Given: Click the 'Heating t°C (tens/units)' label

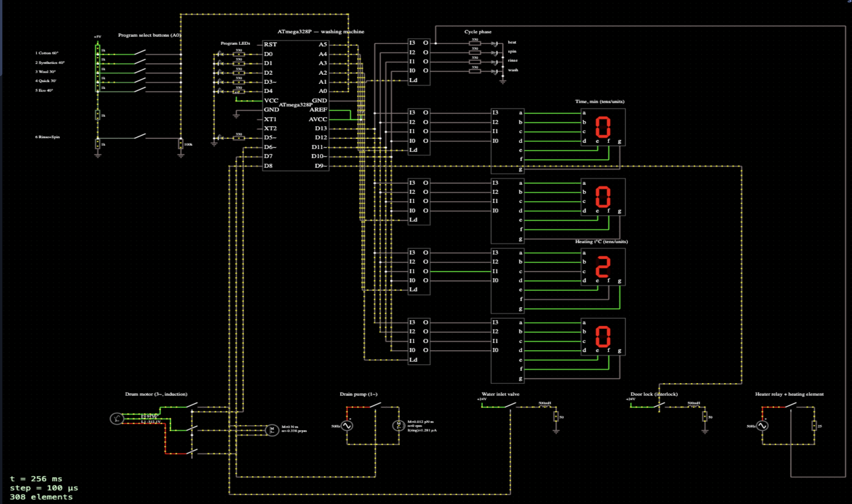Looking at the screenshot, I should [x=601, y=242].
